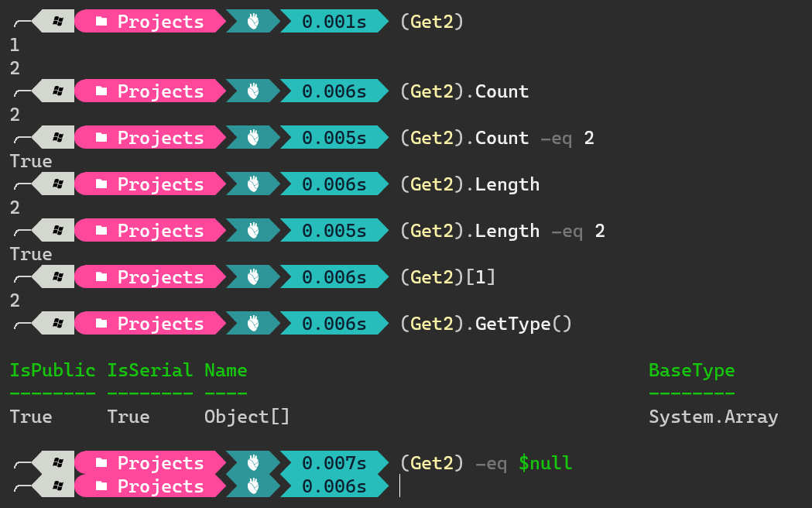Pick the hand icon on the (Get2)[1] line
Screen dimensions: 812x508
coord(252,277)
